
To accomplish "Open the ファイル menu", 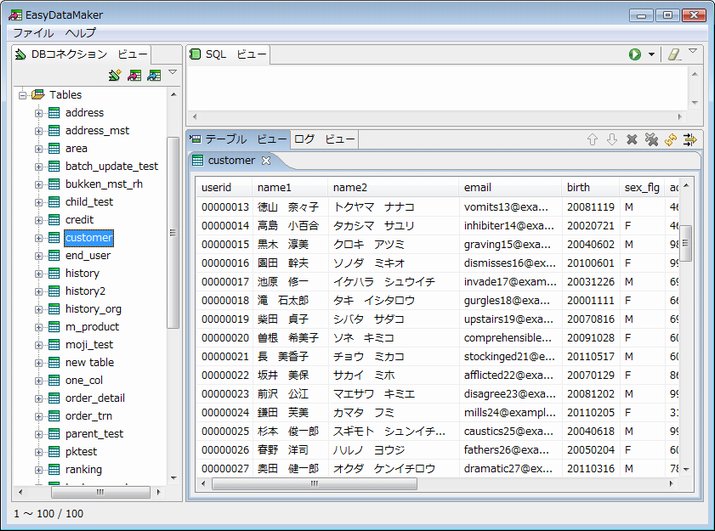I will [33, 33].
